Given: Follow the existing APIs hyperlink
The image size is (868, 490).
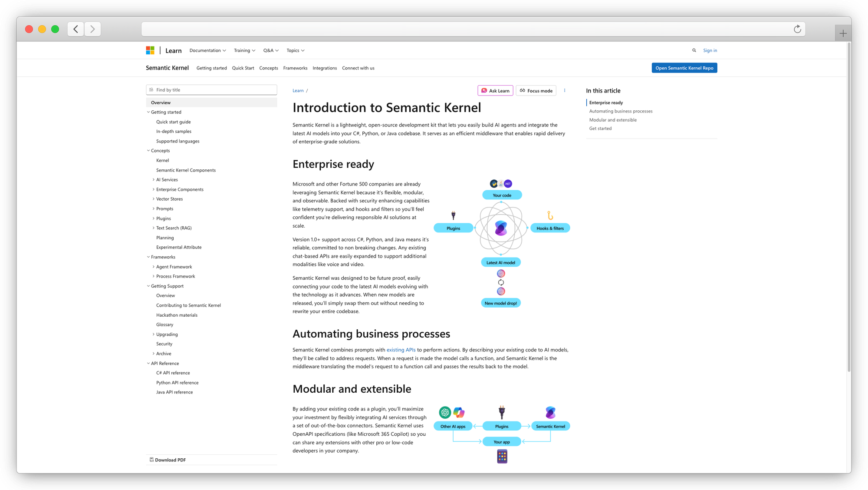Looking at the screenshot, I should coord(401,350).
